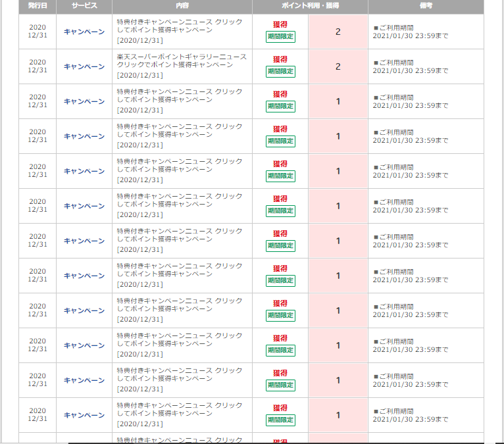Viewport: 504px width, 444px height.
Task: Click 獲得 label in the 2-point 特典付きキャンペーンニュース row
Action: click(280, 24)
